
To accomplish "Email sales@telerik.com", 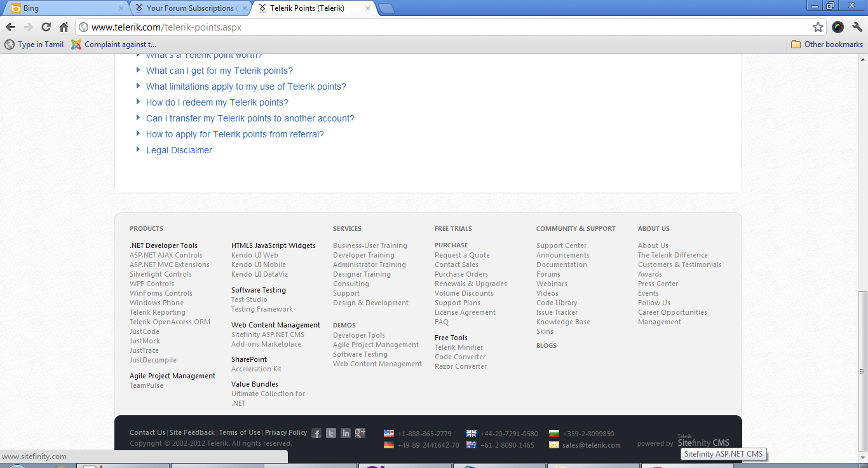I will coord(592,445).
